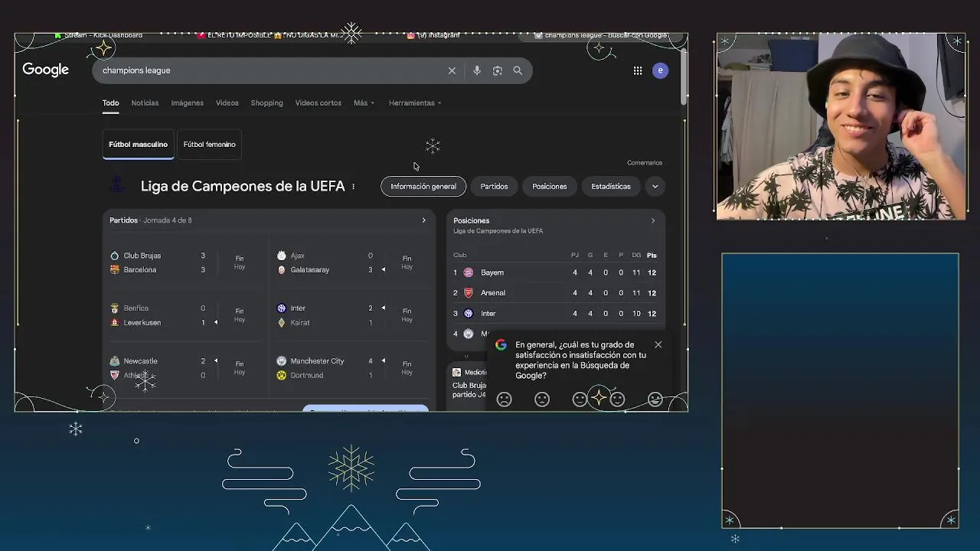Open Partidos panel using its arrow
This screenshot has width=980, height=551.
point(423,220)
